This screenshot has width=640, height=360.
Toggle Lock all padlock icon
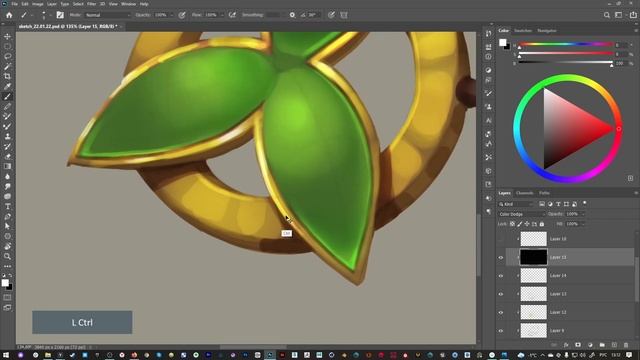point(542,224)
